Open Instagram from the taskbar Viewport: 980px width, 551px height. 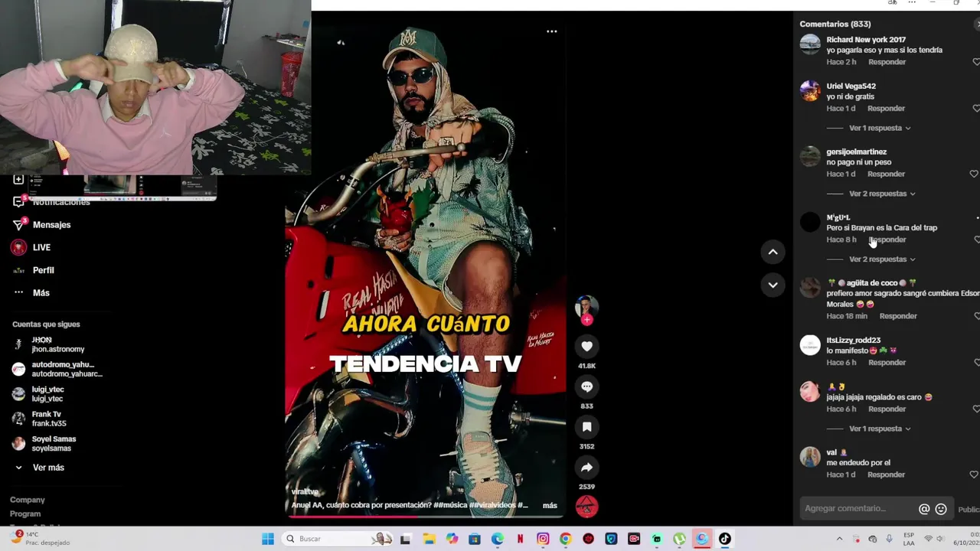pyautogui.click(x=543, y=539)
